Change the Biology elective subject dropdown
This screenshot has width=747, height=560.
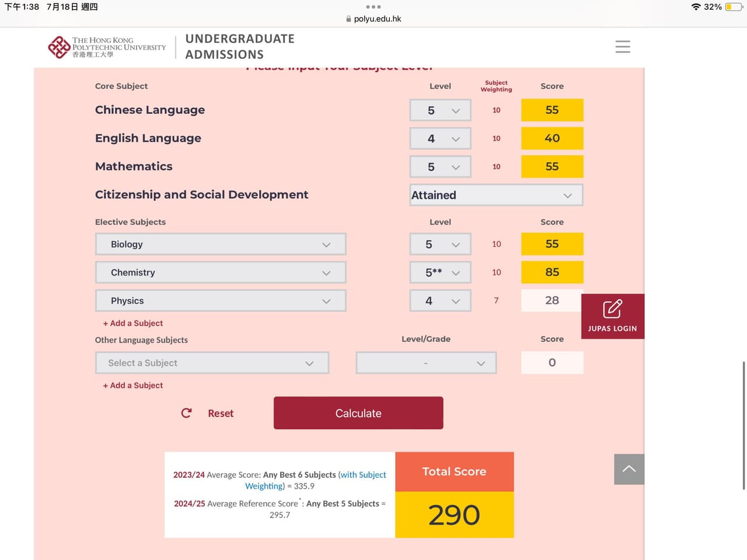(x=221, y=244)
